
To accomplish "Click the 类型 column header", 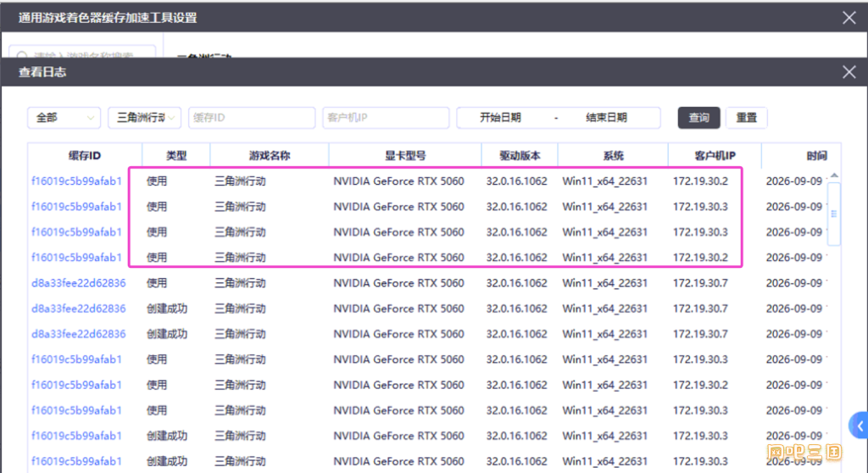I will [176, 156].
